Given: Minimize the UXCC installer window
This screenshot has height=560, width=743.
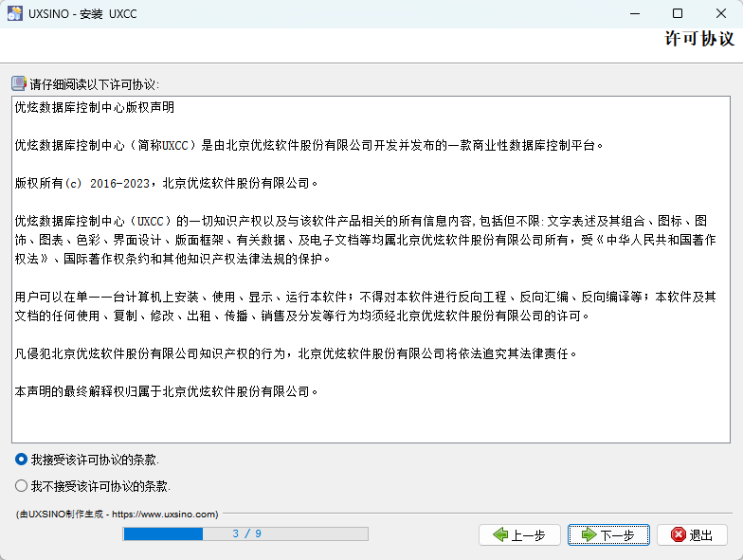Looking at the screenshot, I should point(633,13).
